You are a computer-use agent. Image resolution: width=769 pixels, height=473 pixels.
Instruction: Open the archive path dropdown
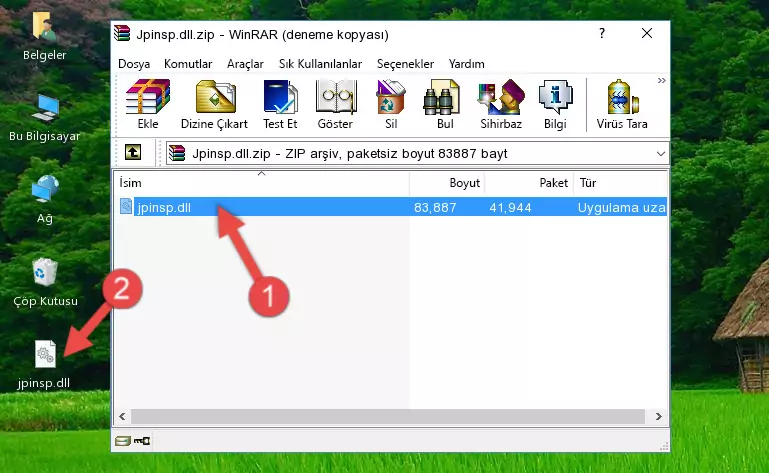[x=661, y=154]
